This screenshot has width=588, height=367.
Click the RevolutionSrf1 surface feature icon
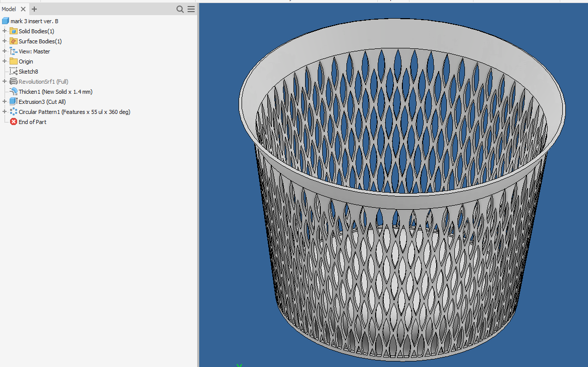(x=13, y=81)
